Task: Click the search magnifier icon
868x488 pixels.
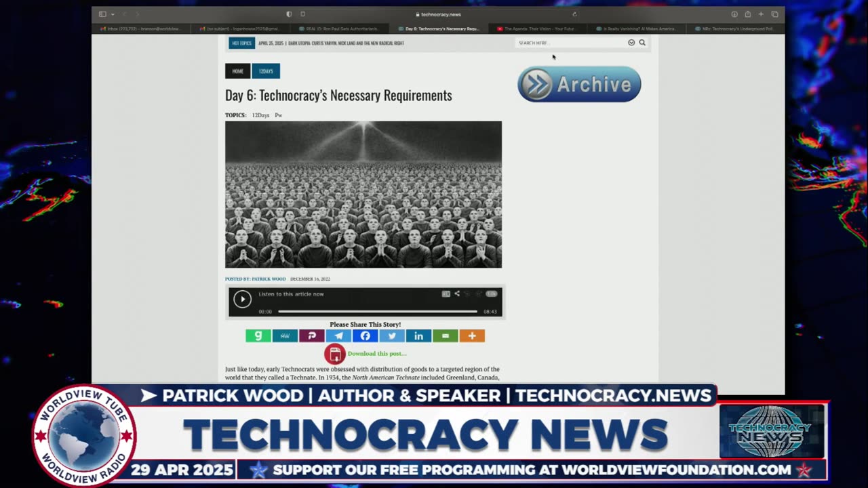Action: coord(642,43)
